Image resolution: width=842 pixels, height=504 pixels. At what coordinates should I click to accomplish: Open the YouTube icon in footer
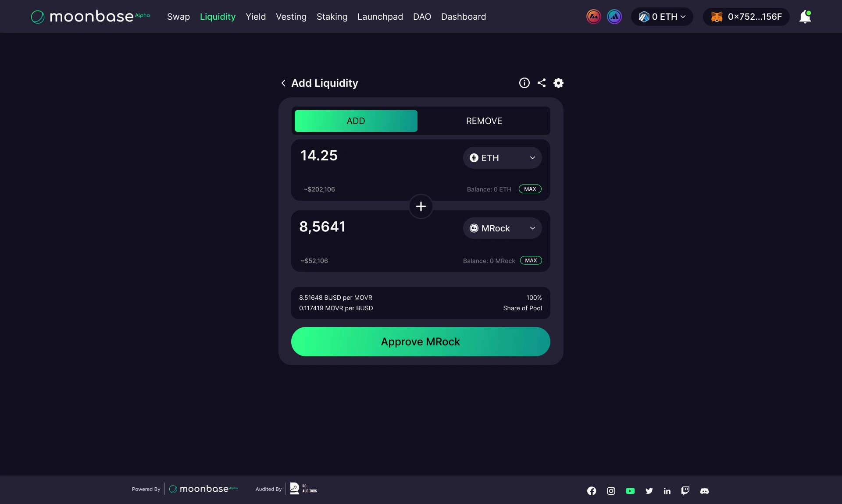(x=630, y=491)
